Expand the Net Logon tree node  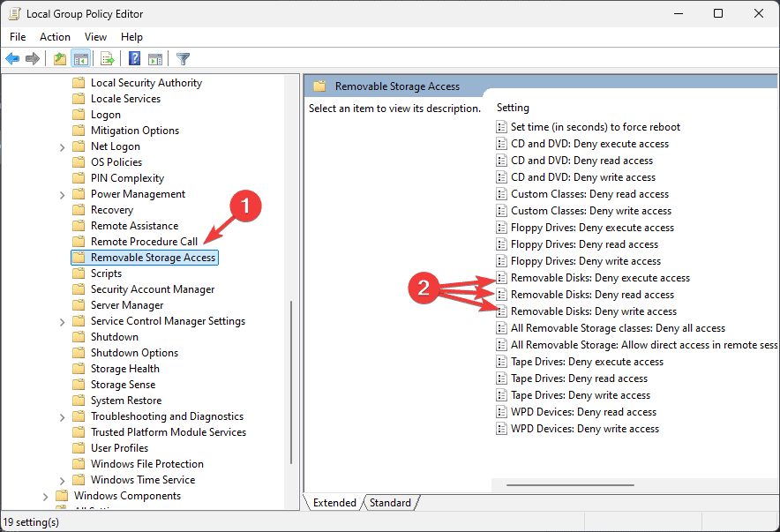click(62, 147)
